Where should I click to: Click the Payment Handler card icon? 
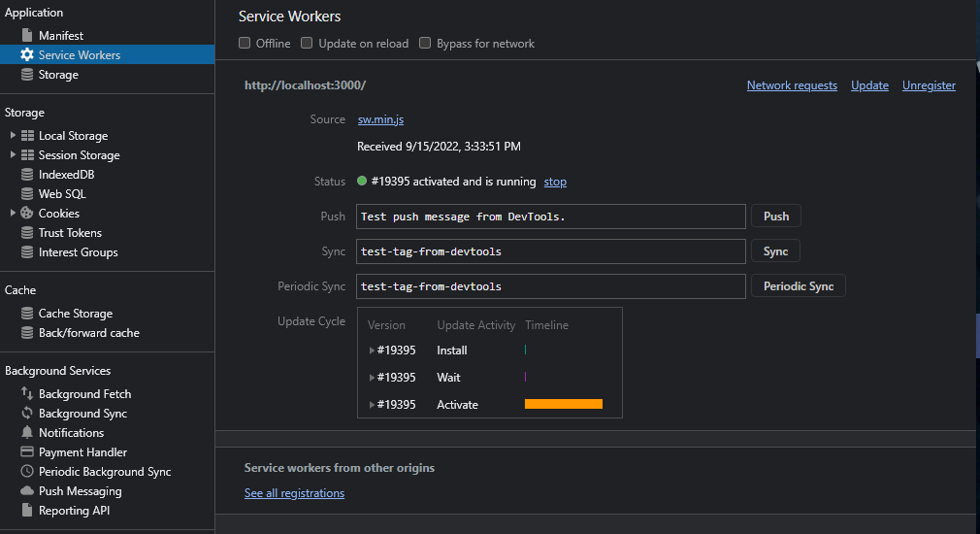tap(27, 452)
